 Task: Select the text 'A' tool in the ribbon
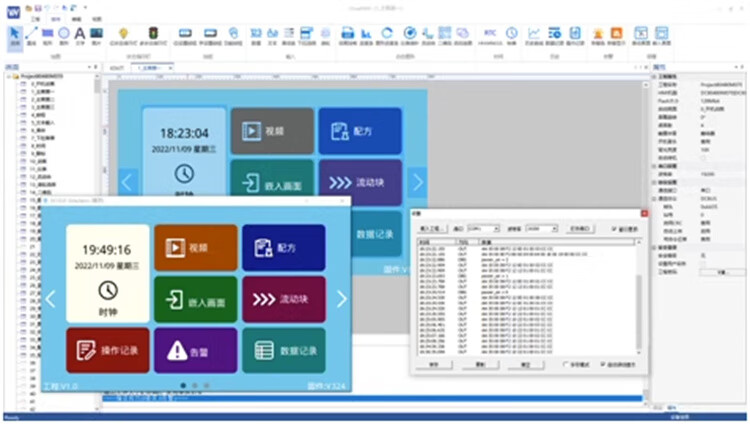click(79, 36)
